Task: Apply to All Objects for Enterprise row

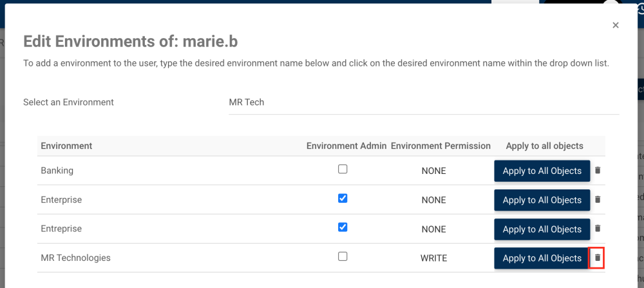Action: coord(542,200)
